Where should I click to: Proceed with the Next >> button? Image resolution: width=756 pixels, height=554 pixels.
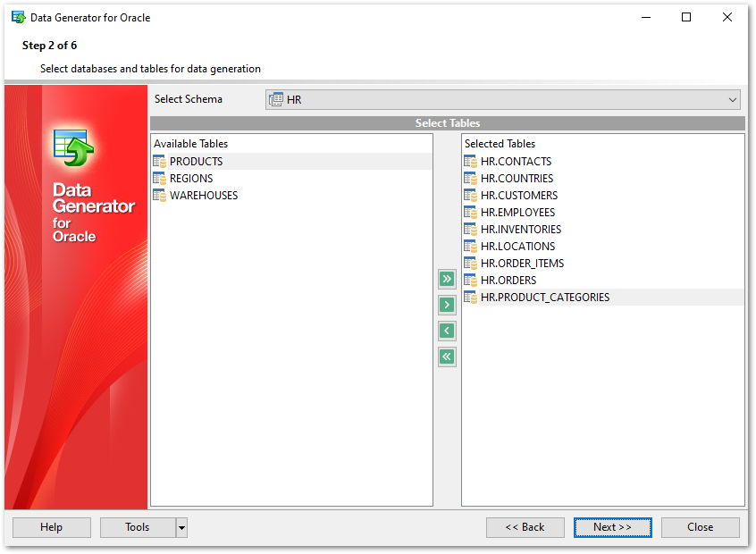pyautogui.click(x=612, y=527)
